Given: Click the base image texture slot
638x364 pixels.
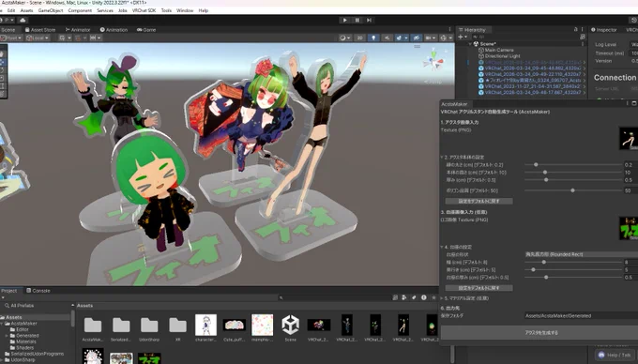Looking at the screenshot, I should point(629,228).
